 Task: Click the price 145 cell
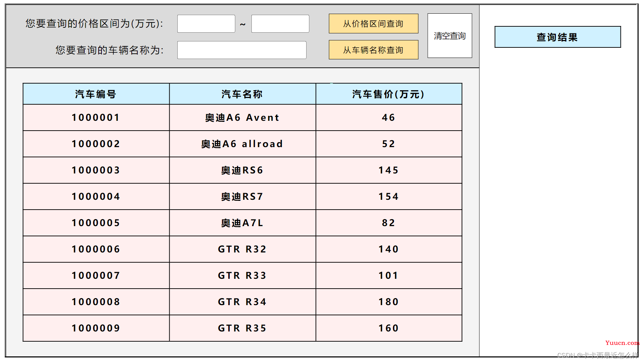pyautogui.click(x=389, y=170)
